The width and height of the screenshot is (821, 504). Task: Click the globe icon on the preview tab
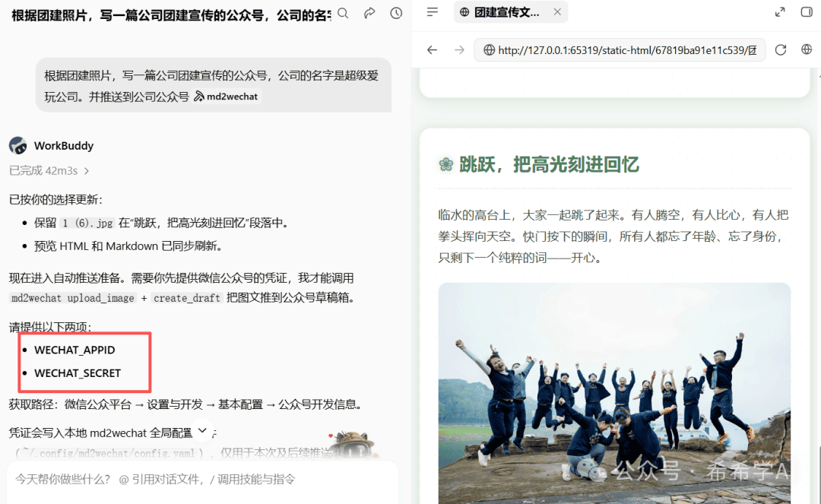464,12
